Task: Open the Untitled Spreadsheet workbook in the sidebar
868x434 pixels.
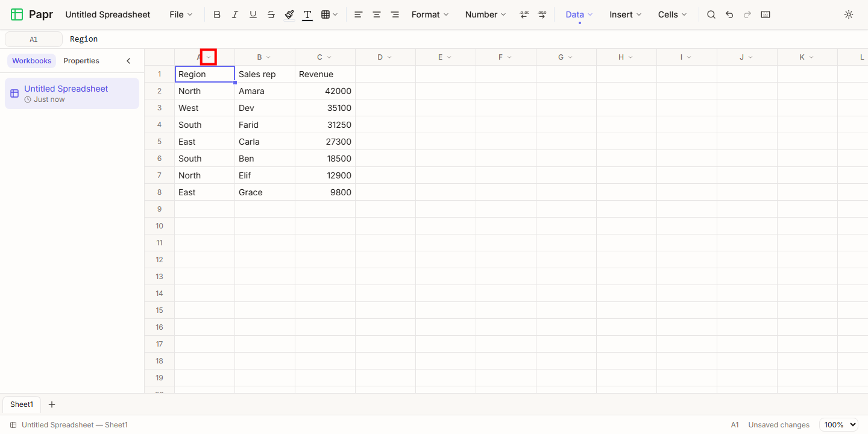Action: click(x=72, y=93)
